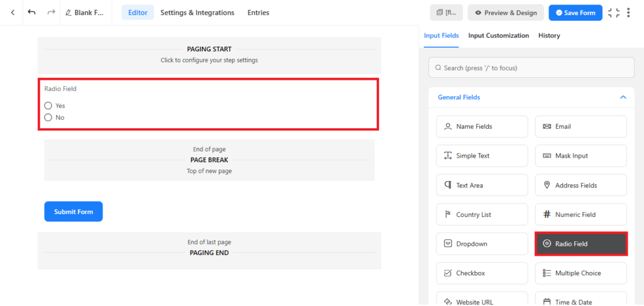Switch to Input Customization tab
This screenshot has width=644, height=306.
[x=499, y=36]
